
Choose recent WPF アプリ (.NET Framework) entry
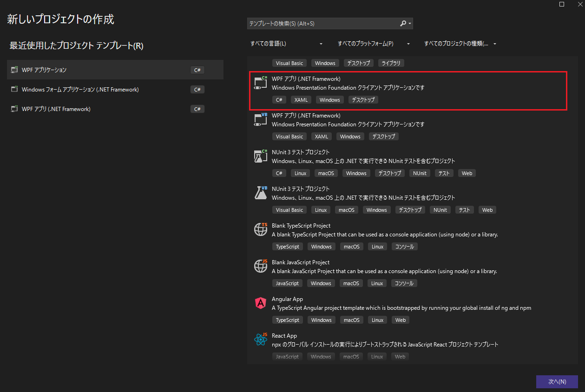tap(56, 109)
